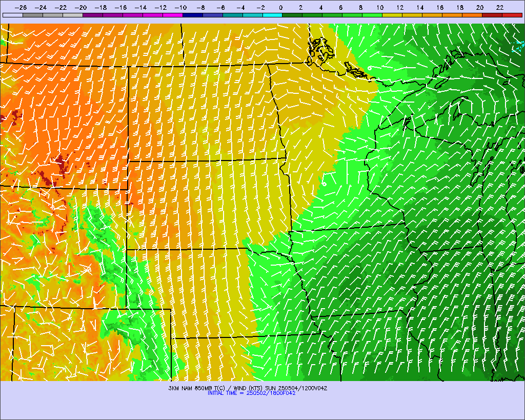525x420 pixels.
Task: Select the bright green swatch between 8 and 10
Action: point(372,15)
